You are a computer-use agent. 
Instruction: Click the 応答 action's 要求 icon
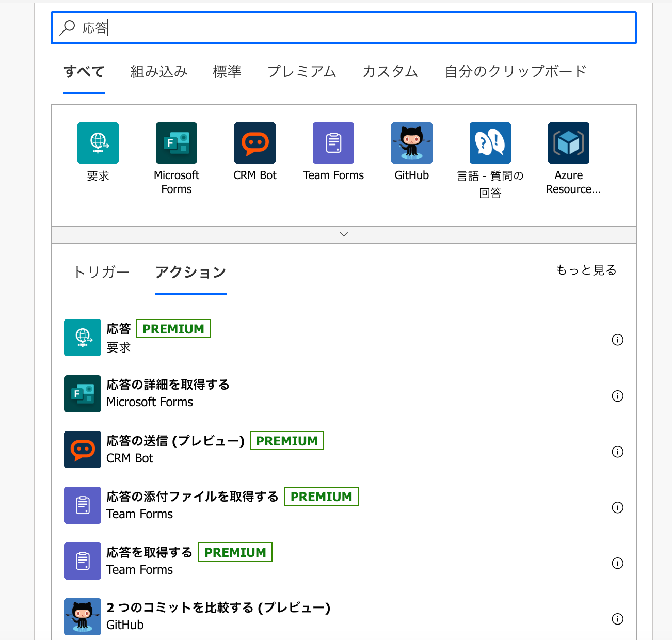click(x=83, y=338)
